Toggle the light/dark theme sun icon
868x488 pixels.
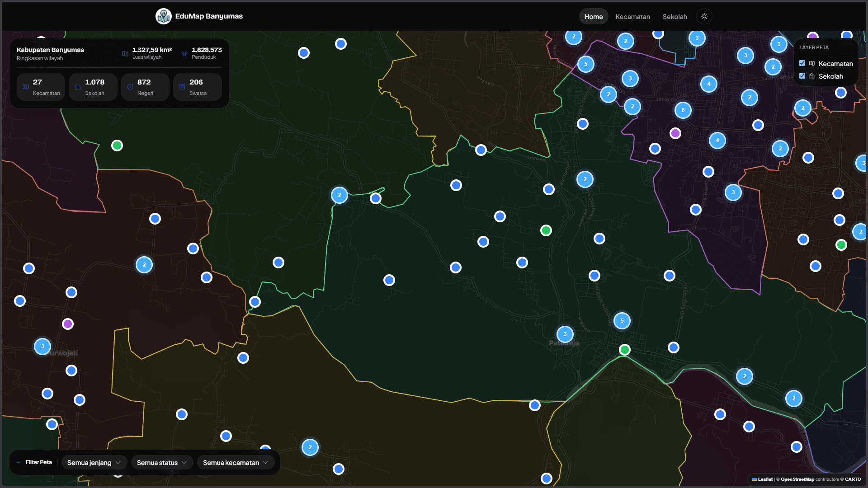pos(704,16)
